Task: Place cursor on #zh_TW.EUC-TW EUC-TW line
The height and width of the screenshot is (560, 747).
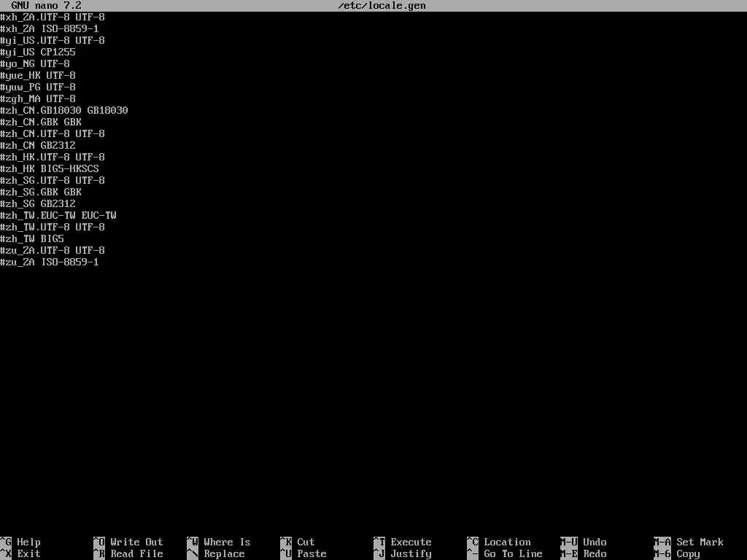Action: 58,216
